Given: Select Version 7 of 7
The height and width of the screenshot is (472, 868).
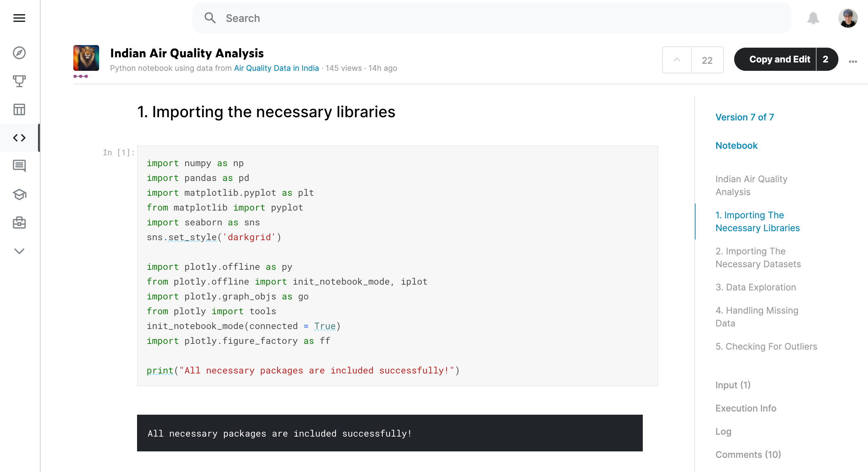Looking at the screenshot, I should (x=744, y=117).
